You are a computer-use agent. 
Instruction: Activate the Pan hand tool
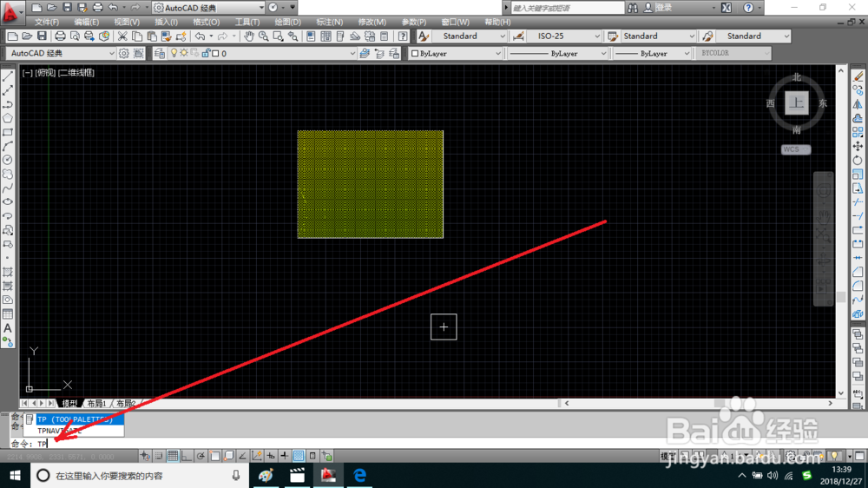click(249, 36)
